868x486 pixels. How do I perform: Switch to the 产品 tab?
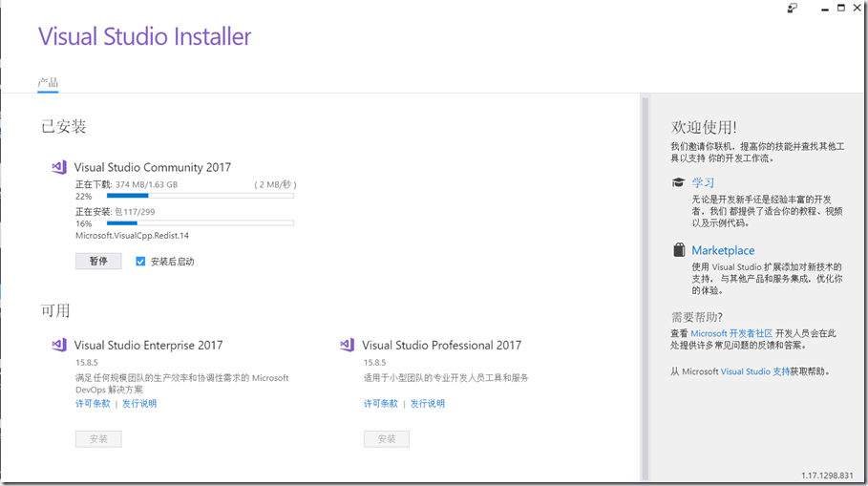click(x=48, y=83)
